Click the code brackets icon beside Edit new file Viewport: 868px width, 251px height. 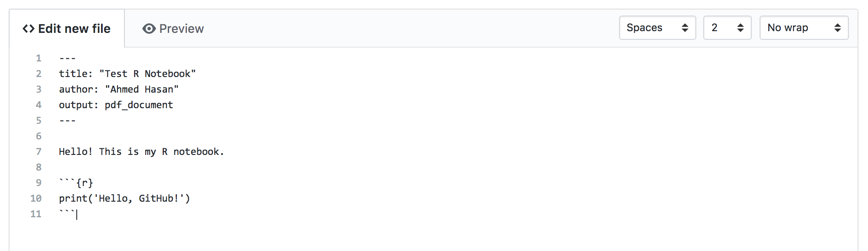[x=29, y=29]
